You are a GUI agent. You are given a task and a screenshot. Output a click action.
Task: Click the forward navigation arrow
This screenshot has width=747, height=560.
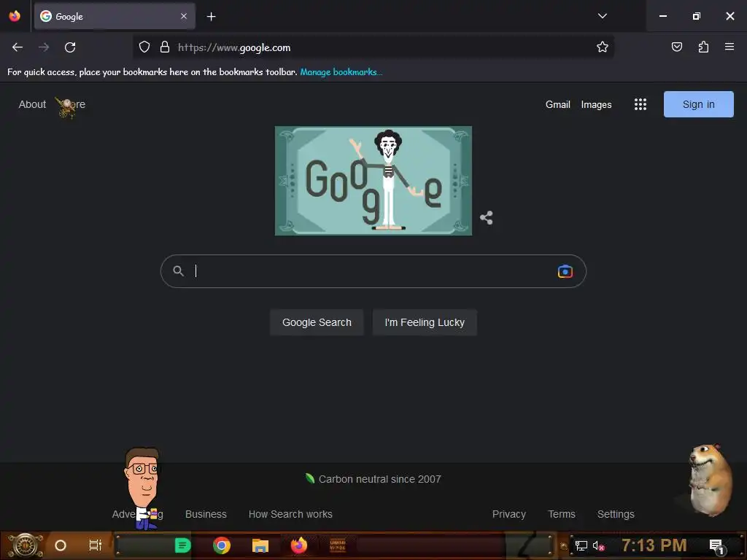[x=44, y=47]
